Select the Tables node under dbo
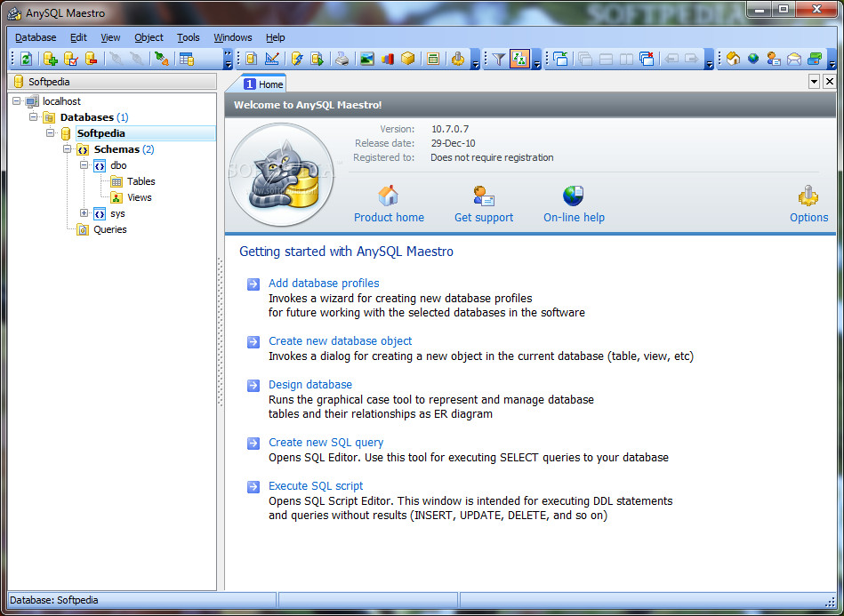 tap(141, 181)
